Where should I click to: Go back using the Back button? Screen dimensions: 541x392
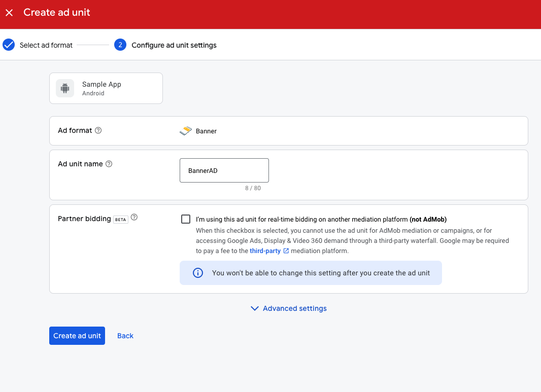[125, 335]
